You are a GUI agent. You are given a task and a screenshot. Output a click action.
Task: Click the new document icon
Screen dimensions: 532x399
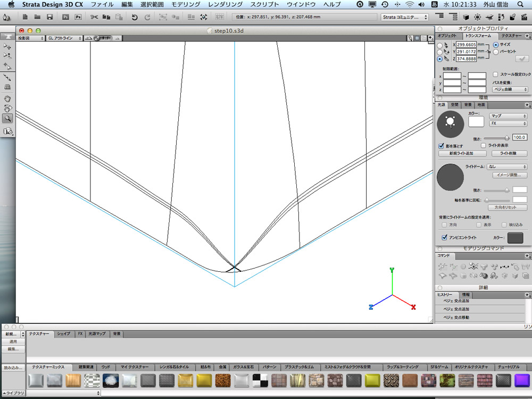point(25,17)
